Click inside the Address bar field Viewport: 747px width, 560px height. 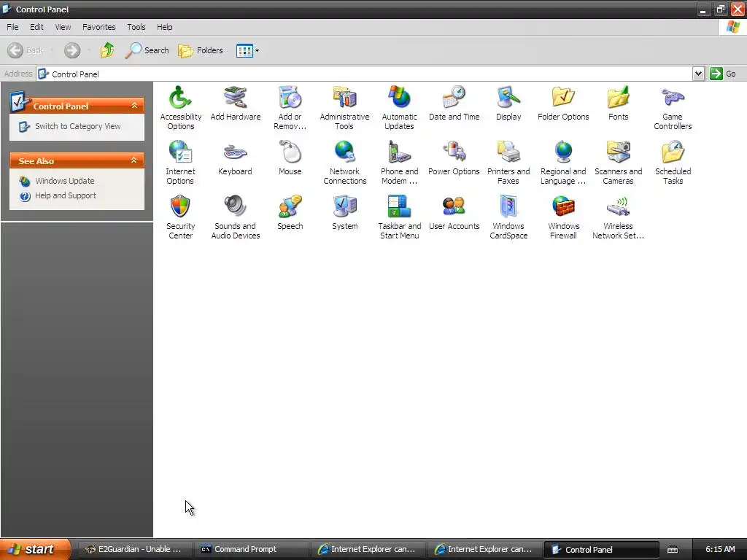click(365, 74)
